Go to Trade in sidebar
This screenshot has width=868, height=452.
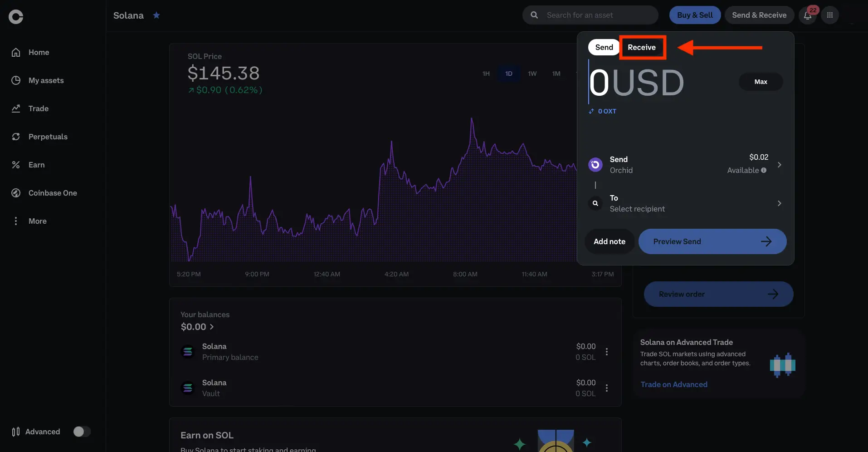pos(30,108)
